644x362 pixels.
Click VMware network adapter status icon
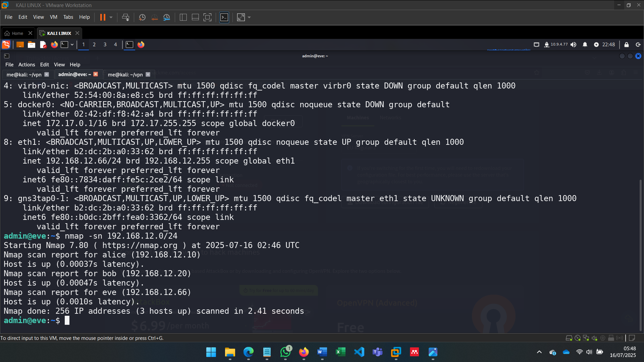click(586, 338)
